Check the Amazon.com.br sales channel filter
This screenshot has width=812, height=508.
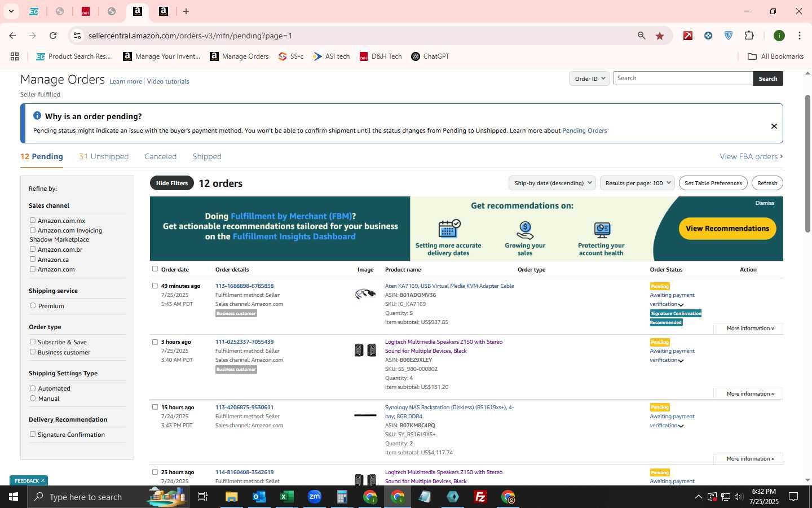32,249
